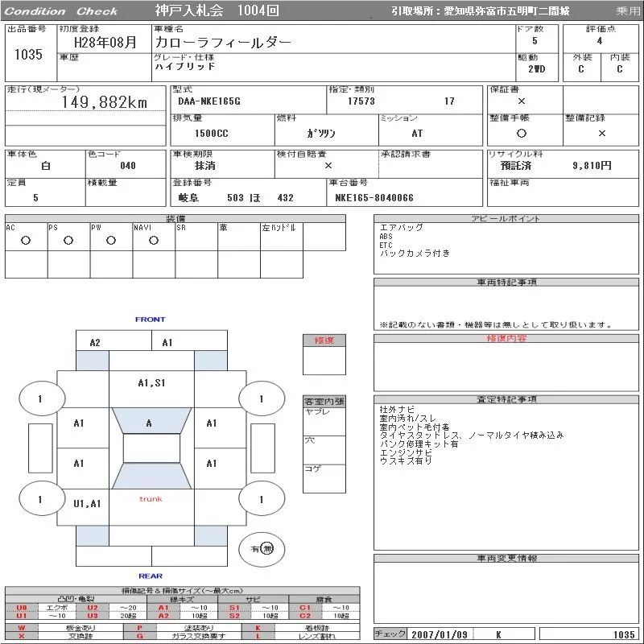Click lot number 1035 under 出品番号
Viewport: 644px width, 644px height.
tap(28, 54)
